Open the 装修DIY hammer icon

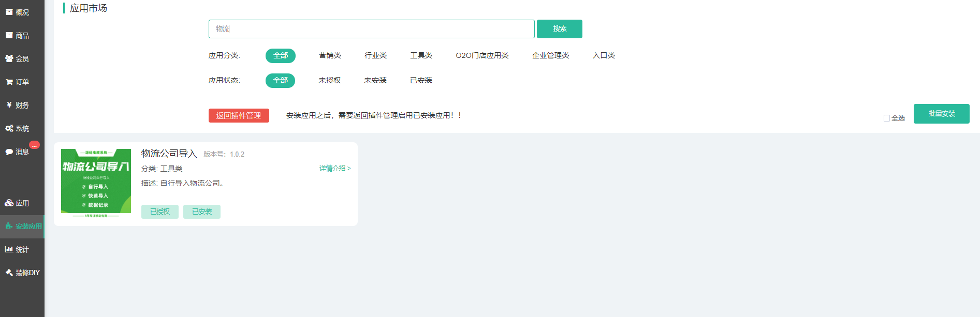tap(9, 273)
